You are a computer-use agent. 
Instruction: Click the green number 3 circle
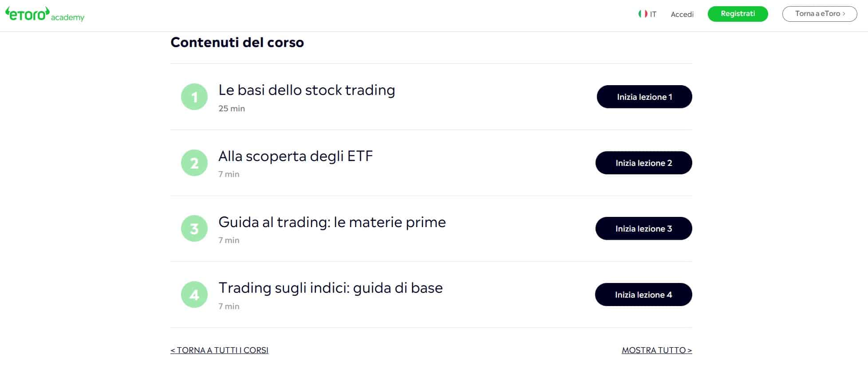194,228
